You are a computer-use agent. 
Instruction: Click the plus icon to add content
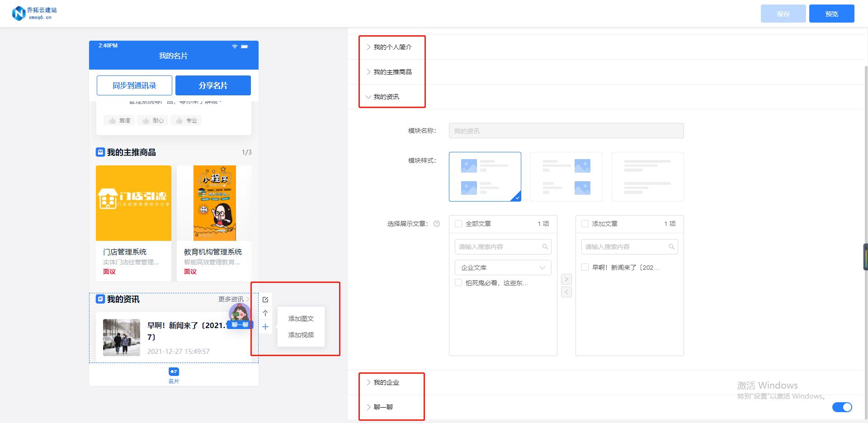[265, 327]
